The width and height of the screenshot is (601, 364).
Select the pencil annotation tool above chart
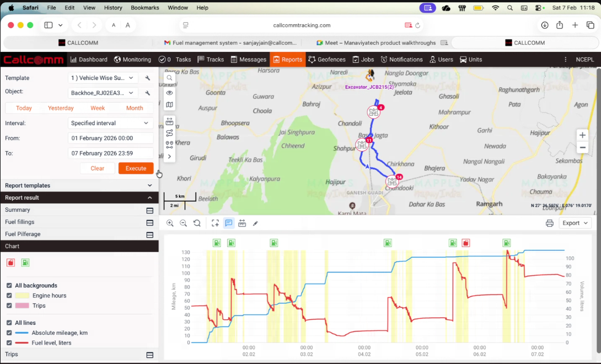[x=255, y=223]
